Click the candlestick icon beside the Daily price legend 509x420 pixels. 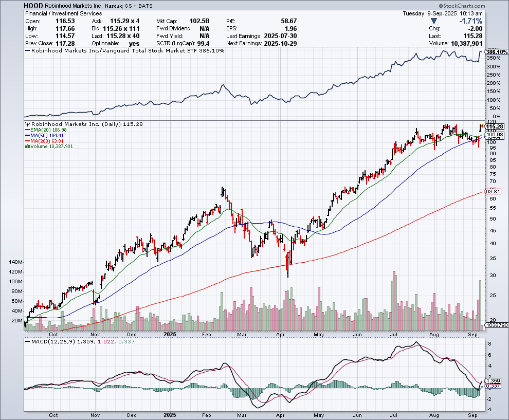pos(27,124)
